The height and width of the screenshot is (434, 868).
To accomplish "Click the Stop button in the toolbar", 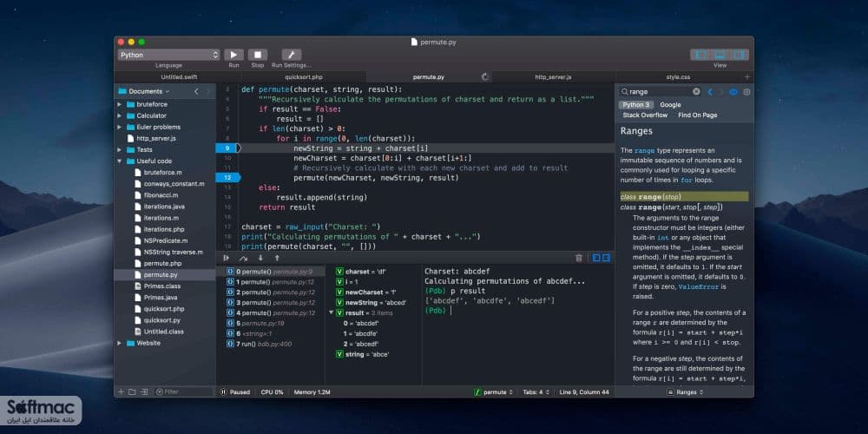I will 258,55.
